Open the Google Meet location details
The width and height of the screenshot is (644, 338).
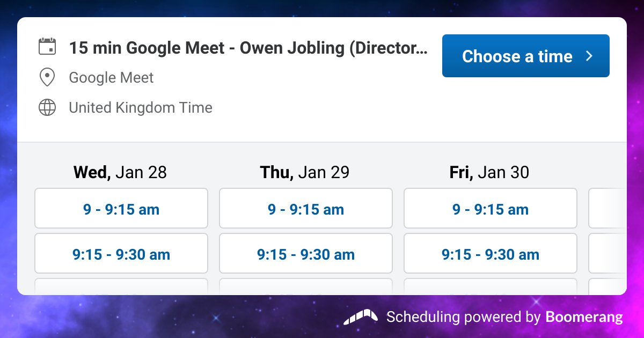pyautogui.click(x=111, y=78)
